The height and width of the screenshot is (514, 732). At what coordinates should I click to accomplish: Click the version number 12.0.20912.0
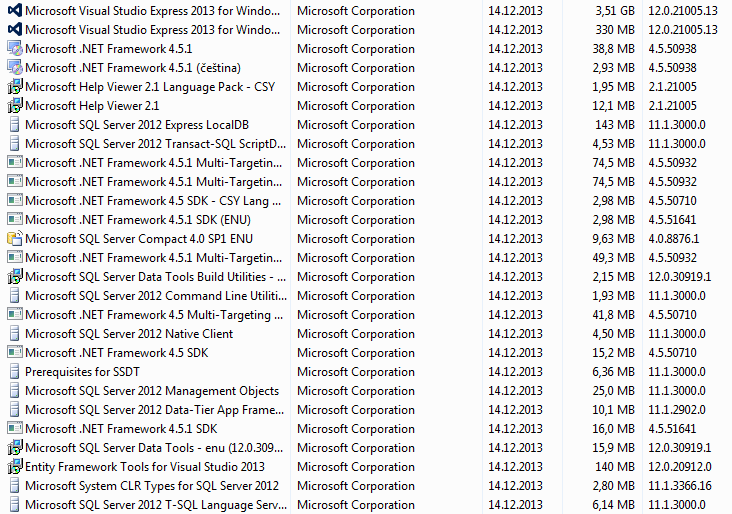coord(680,467)
